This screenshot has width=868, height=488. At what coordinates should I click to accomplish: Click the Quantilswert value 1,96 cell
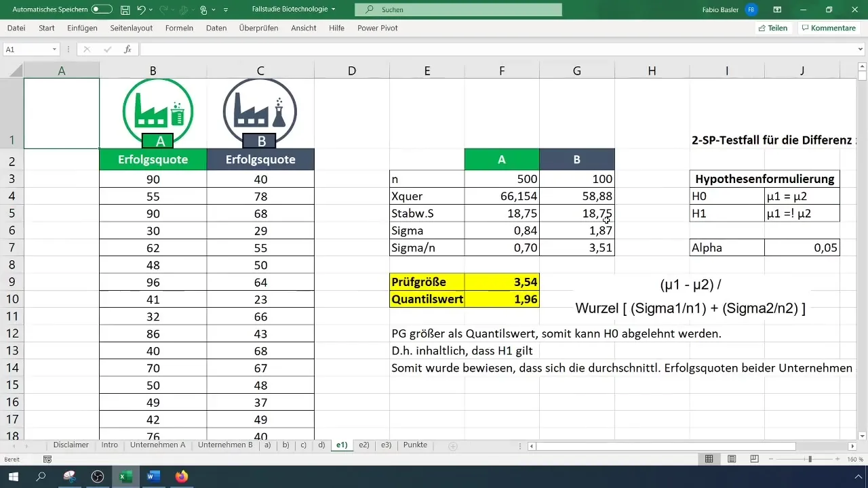(x=502, y=299)
